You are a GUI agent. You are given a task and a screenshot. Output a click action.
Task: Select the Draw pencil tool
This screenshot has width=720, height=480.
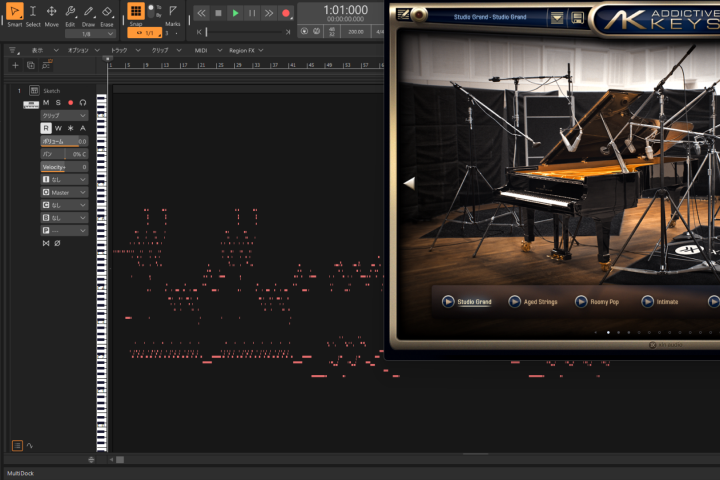[88, 15]
